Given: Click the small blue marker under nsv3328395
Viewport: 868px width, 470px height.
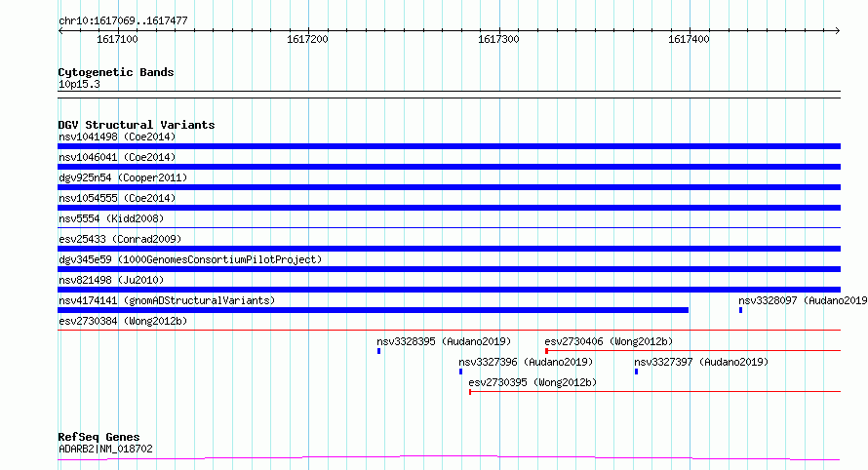Looking at the screenshot, I should 378,351.
